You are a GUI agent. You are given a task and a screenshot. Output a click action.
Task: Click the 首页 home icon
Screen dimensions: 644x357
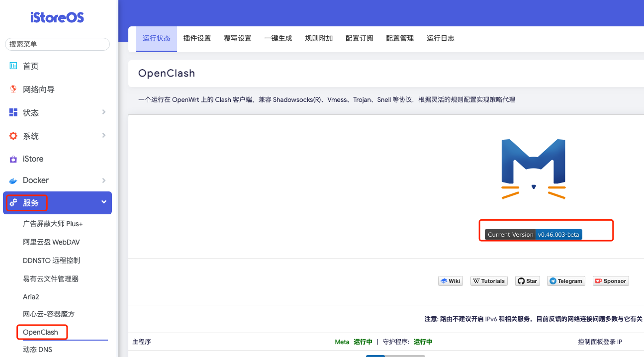pos(13,66)
